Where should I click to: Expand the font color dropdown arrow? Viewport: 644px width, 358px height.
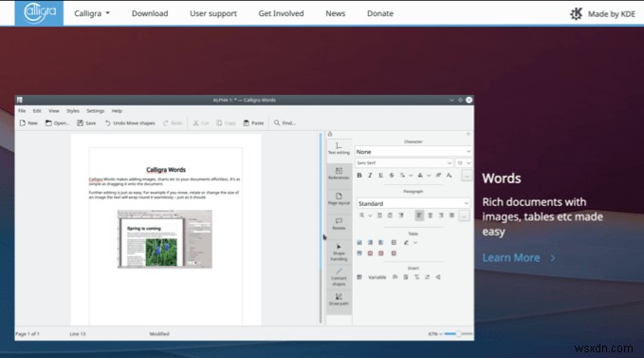tap(429, 175)
